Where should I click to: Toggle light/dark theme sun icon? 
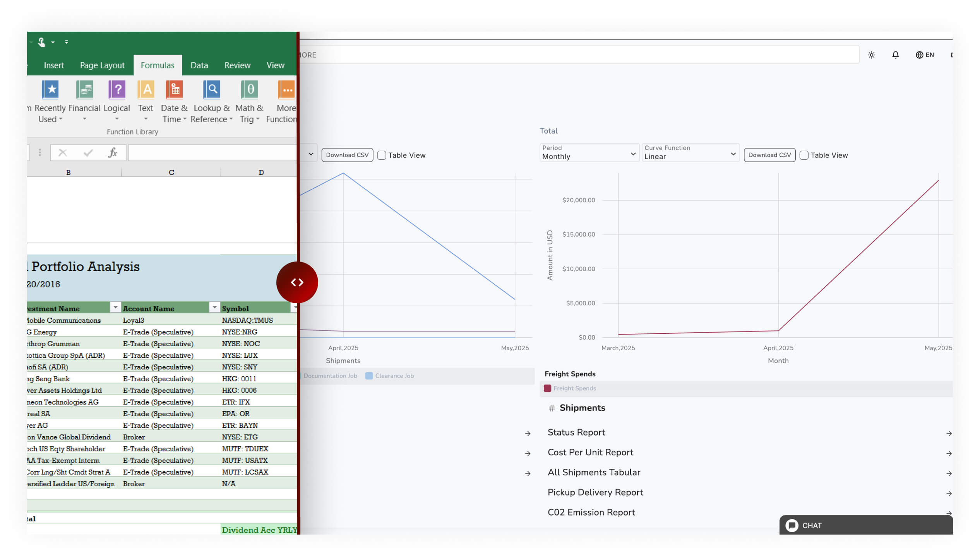pyautogui.click(x=871, y=55)
